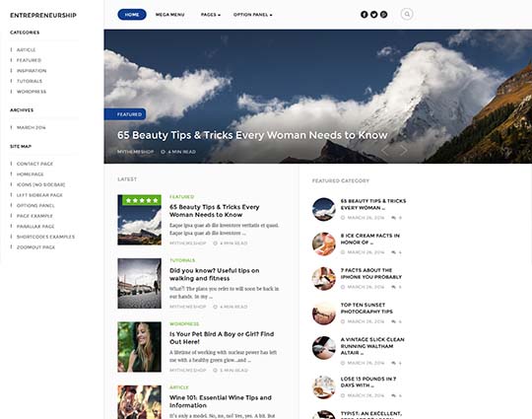Click comment icon under ice cream facts
Image resolution: width=532 pixels, height=419 pixels.
[x=393, y=252]
